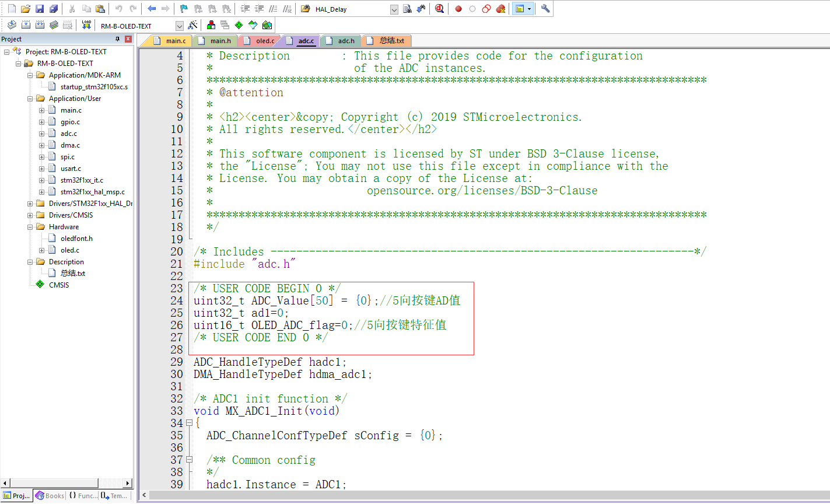This screenshot has width=830, height=504.
Task: Switch to the main.h editor tab
Action: coord(215,41)
